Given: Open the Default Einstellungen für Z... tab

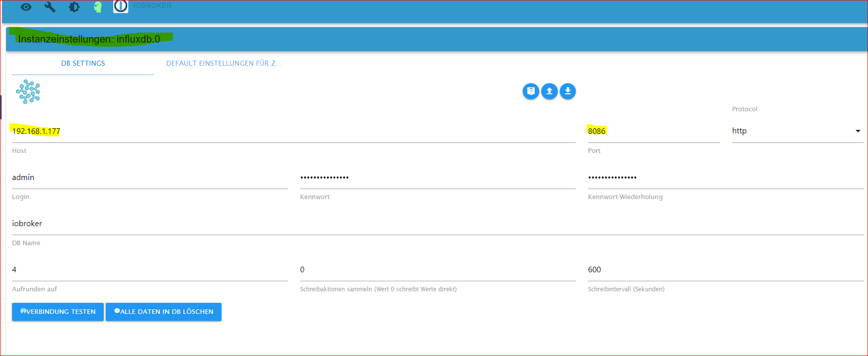Looking at the screenshot, I should pos(224,64).
